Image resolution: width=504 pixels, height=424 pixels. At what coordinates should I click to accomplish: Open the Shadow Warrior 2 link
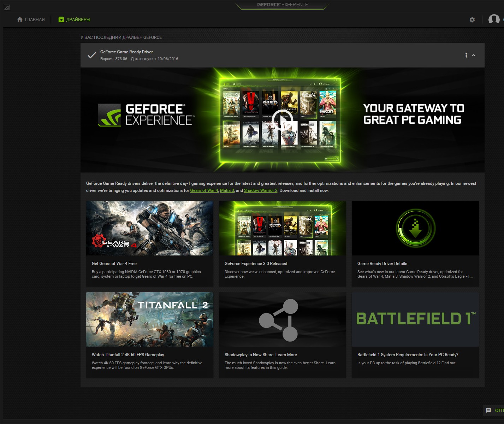click(261, 190)
